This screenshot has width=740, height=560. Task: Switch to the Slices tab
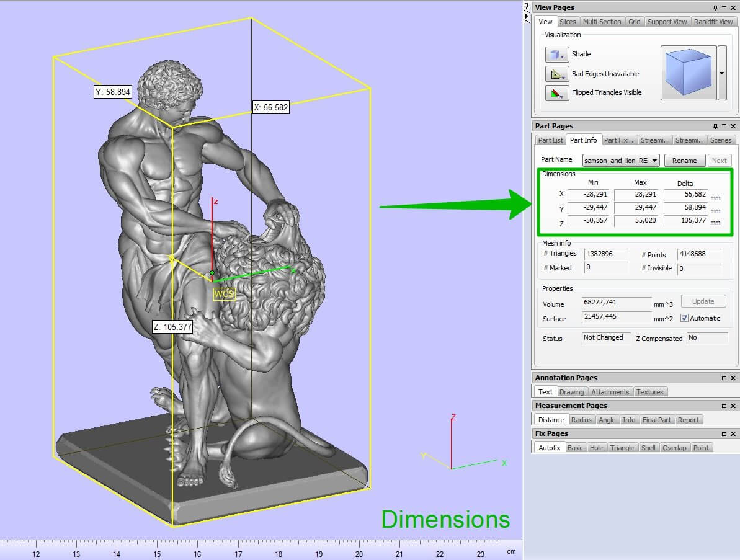[x=567, y=22]
